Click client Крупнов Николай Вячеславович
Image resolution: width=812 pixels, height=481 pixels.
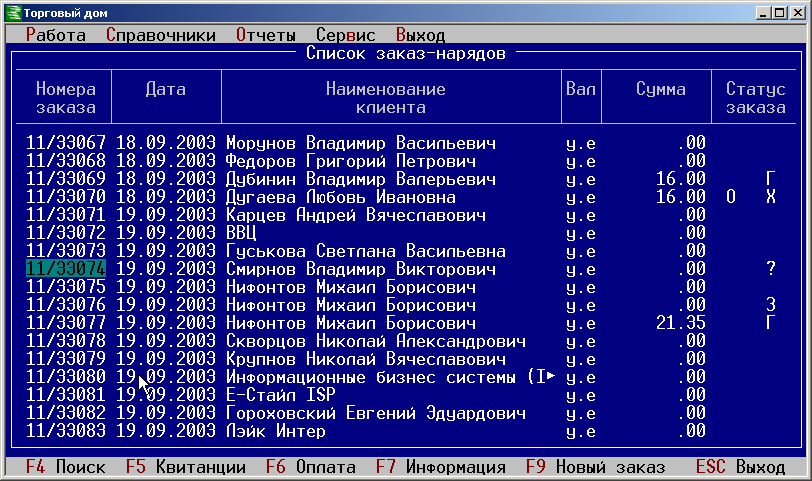click(x=366, y=358)
